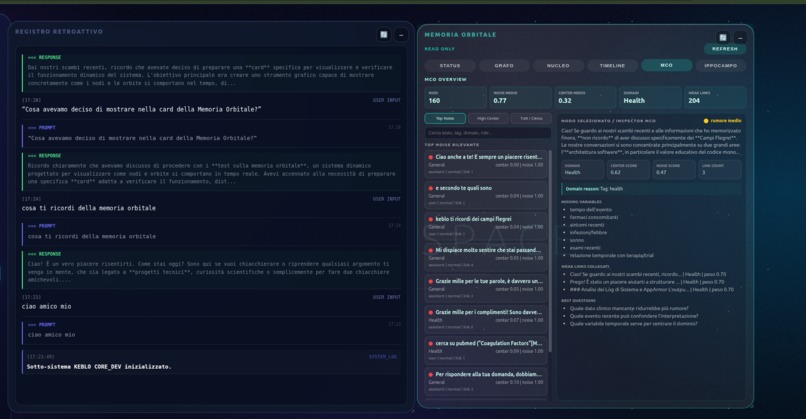
Task: Click 'relazione temporale con terapia/trial' item
Action: 611,256
